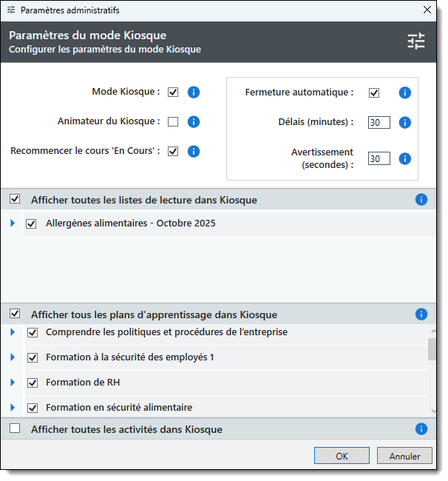Click info icon for plans d'apprentissage section
Image resolution: width=448 pixels, height=481 pixels.
[421, 314]
